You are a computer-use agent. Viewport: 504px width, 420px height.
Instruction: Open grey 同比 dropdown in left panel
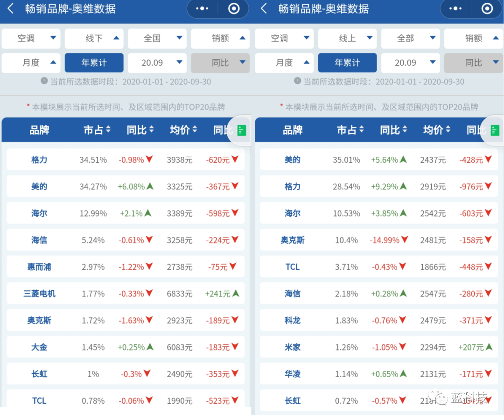point(220,63)
